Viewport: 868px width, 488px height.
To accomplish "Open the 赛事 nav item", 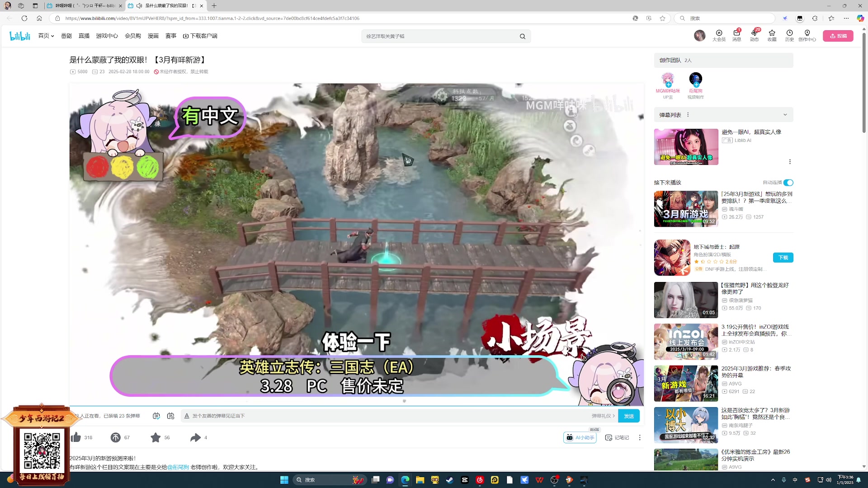I will [171, 36].
